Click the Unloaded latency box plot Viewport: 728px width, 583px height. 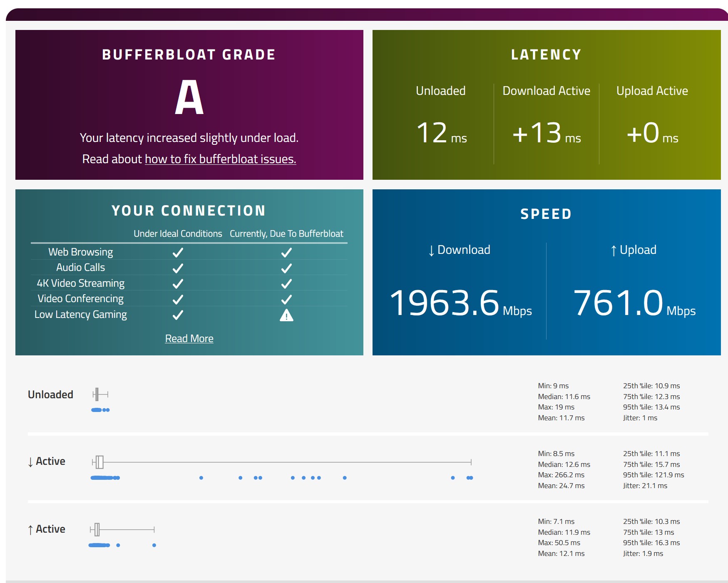pos(100,394)
